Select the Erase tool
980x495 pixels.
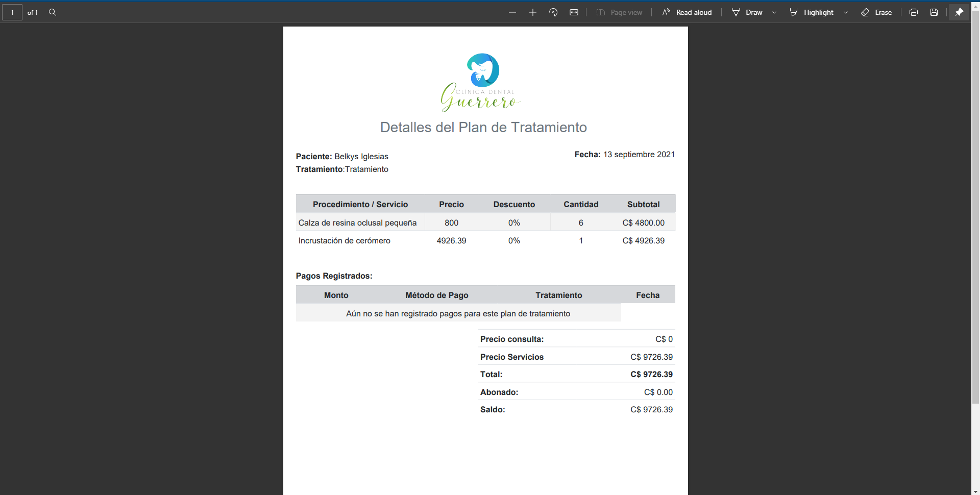pyautogui.click(x=876, y=12)
